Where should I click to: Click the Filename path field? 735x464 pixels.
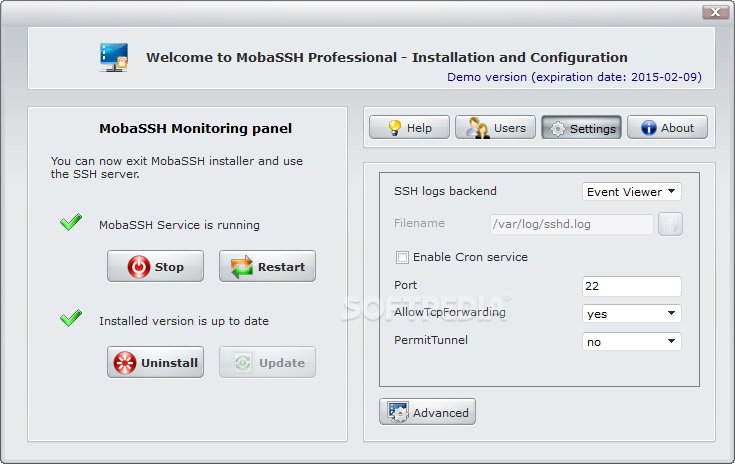point(571,224)
